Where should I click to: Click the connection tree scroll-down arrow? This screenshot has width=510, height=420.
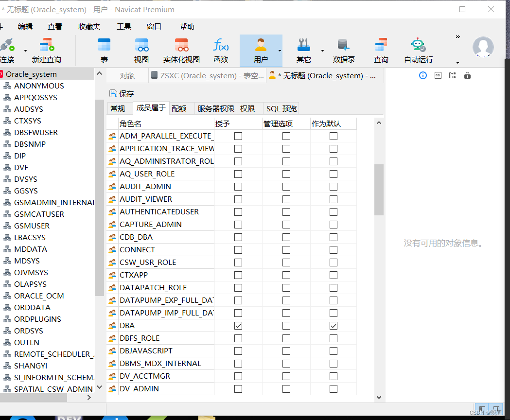100,387
